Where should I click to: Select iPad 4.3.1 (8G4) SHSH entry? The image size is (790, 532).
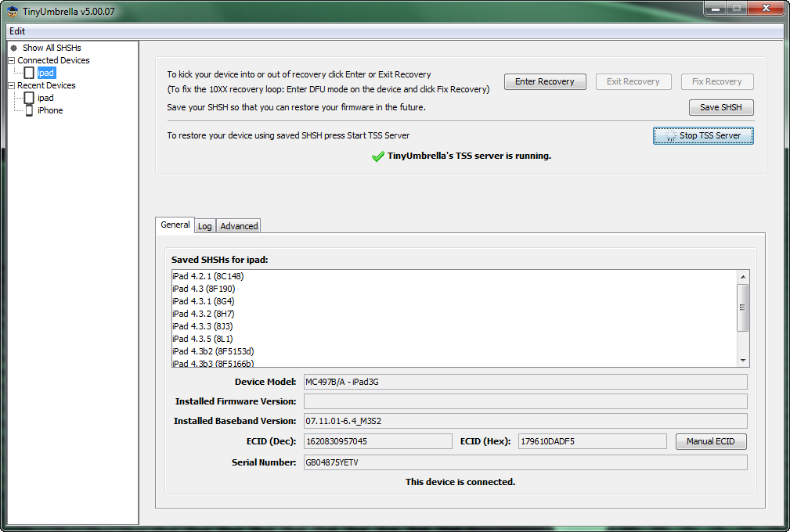pyautogui.click(x=454, y=301)
